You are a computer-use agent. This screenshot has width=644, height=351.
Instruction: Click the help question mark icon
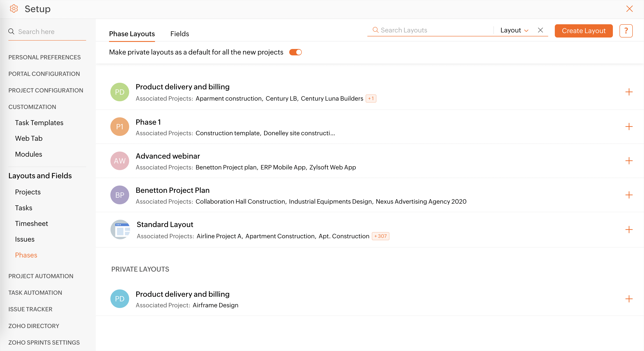[x=626, y=31]
